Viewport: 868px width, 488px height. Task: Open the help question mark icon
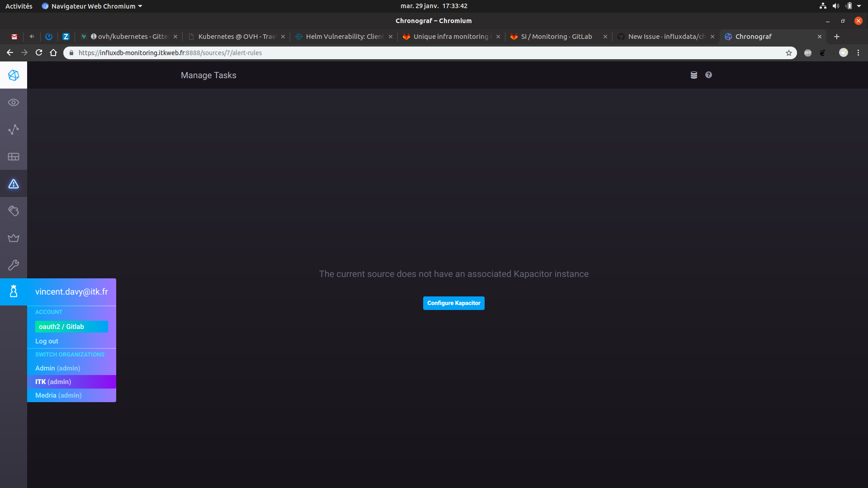[x=708, y=75]
